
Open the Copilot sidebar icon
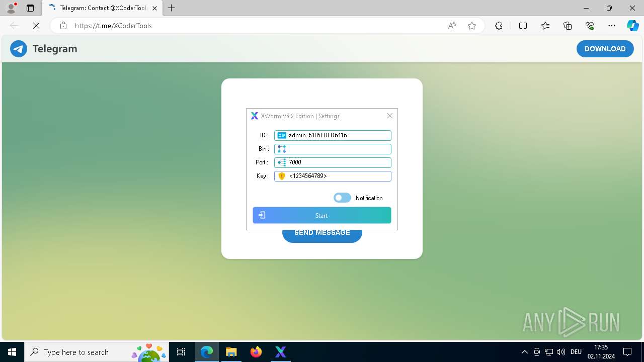(632, 26)
